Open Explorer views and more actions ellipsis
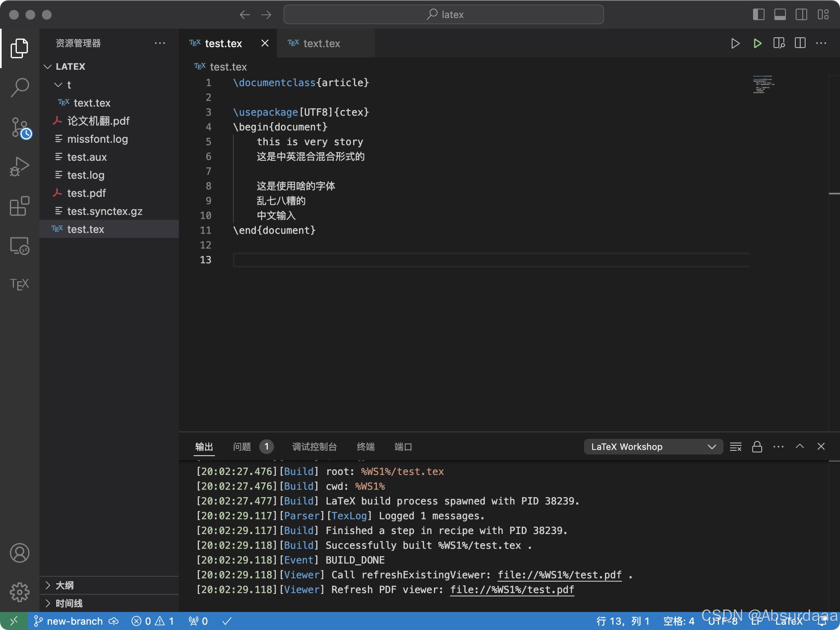Image resolution: width=840 pixels, height=630 pixels. click(160, 43)
